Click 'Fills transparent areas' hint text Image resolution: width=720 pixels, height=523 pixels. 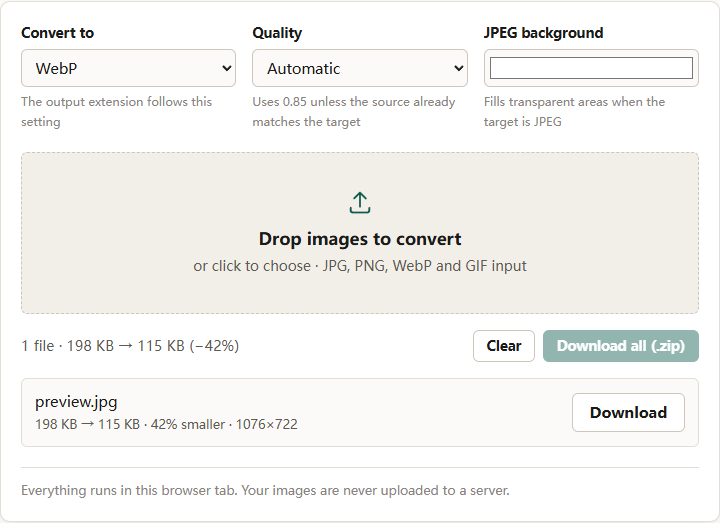pyautogui.click(x=574, y=112)
